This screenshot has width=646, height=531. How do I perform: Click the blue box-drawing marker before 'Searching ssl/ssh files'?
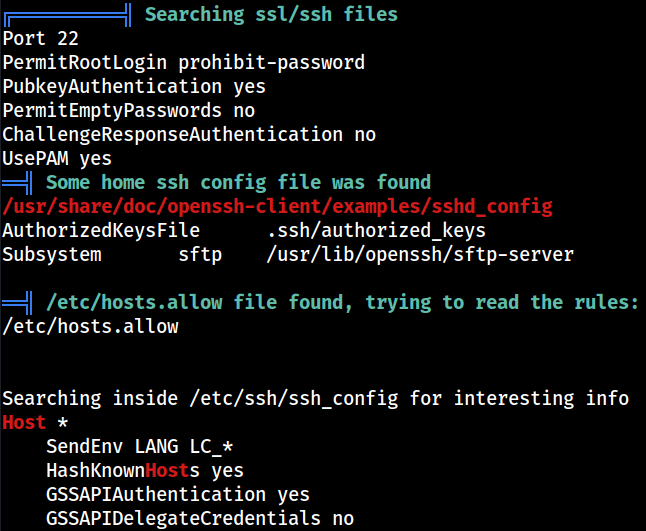tap(68, 15)
